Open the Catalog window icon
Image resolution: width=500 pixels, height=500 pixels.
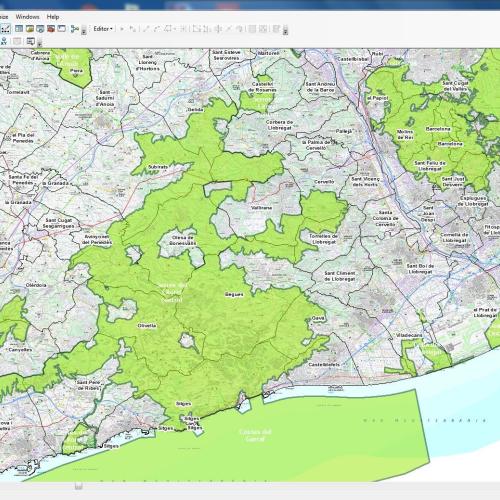click(x=30, y=29)
